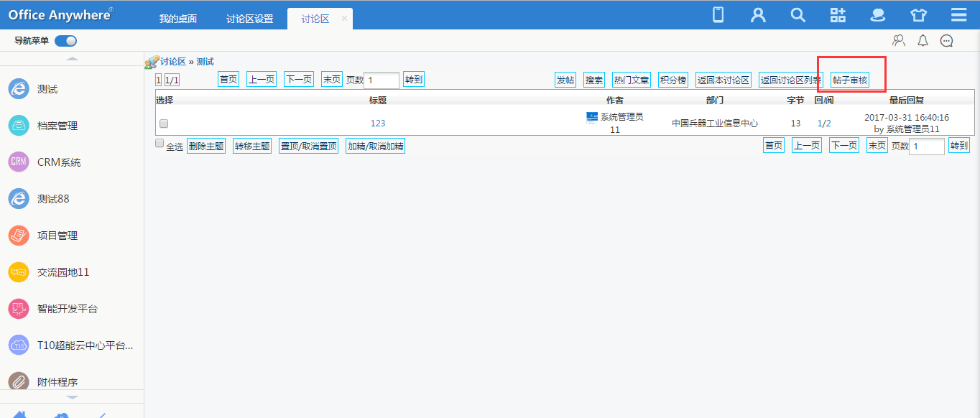Open the post titled 123

tap(378, 124)
